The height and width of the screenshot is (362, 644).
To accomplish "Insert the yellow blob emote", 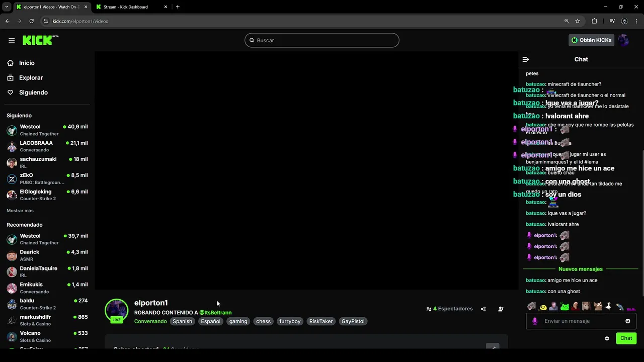I will pos(543,307).
